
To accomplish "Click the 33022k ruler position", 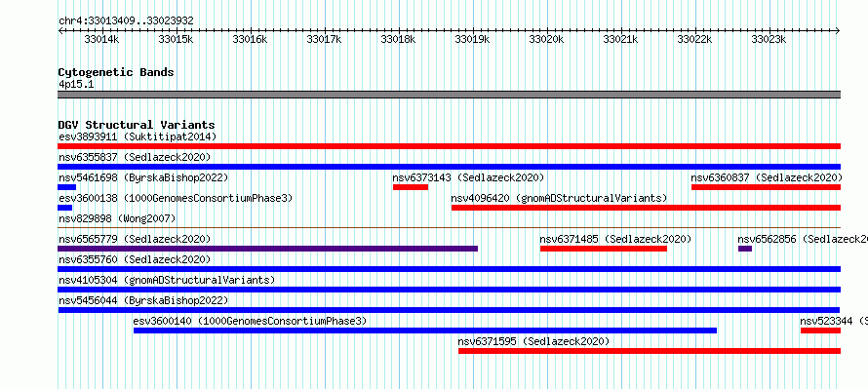I will click(694, 39).
